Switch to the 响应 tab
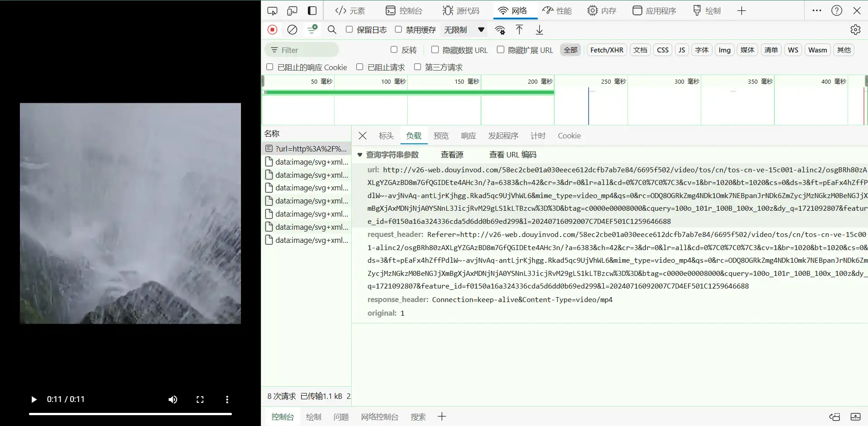Viewport: 868px width, 426px height. (468, 136)
